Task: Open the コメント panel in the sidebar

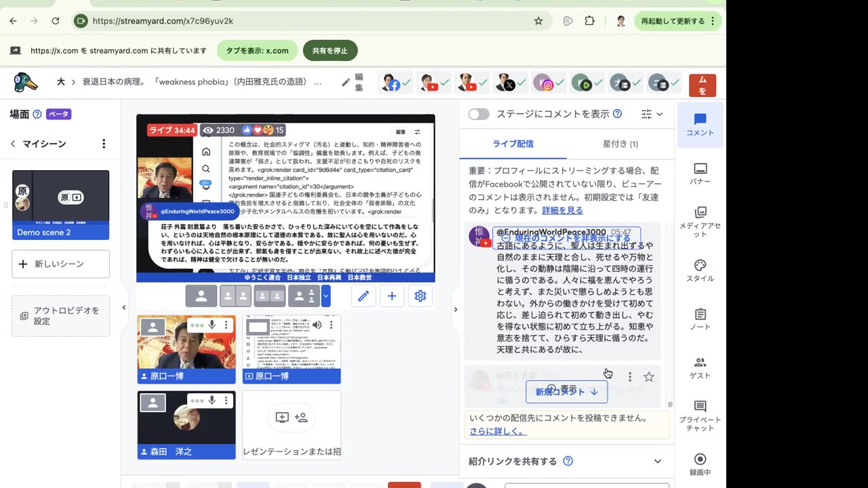Action: [700, 125]
